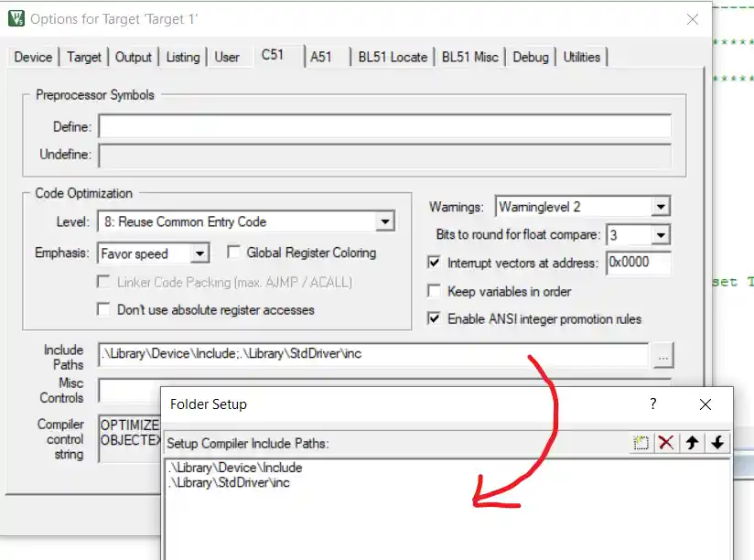The height and width of the screenshot is (560, 754).
Task: Select .\Library\StdDriver\inc path entry
Action: pos(230,482)
